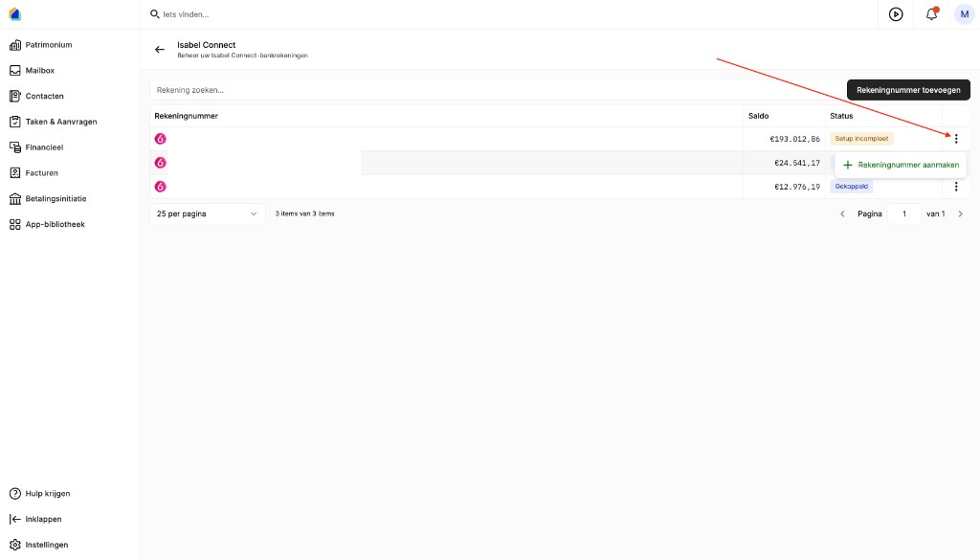Image resolution: width=980 pixels, height=560 pixels.
Task: Click Rekeningnummer toevoegen button
Action: [908, 90]
